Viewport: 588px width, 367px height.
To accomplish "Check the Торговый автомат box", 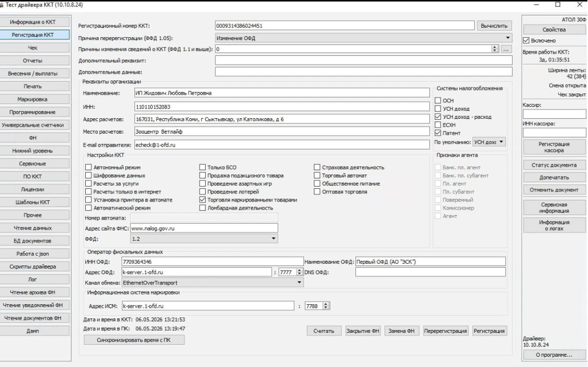I will pyautogui.click(x=317, y=175).
